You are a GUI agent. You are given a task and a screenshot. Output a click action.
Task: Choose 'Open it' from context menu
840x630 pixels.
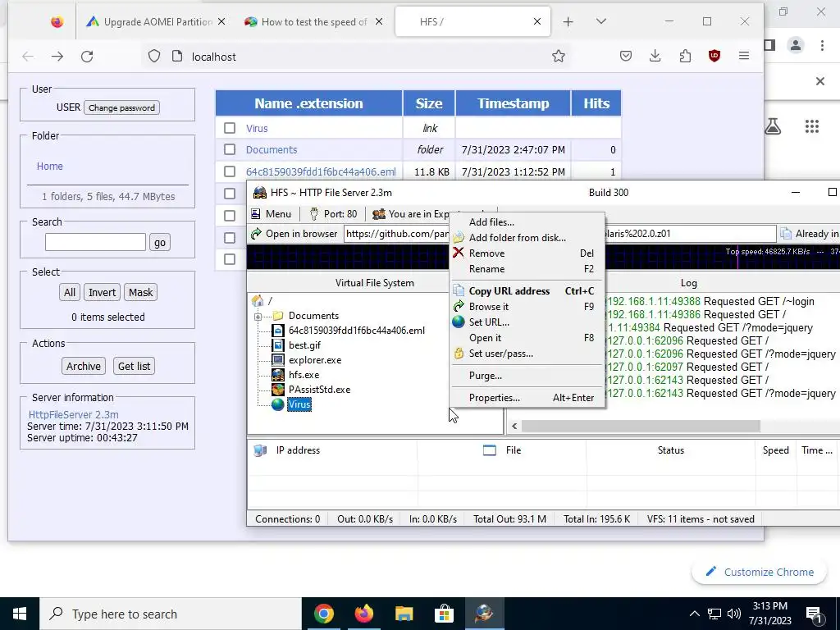coord(527,337)
